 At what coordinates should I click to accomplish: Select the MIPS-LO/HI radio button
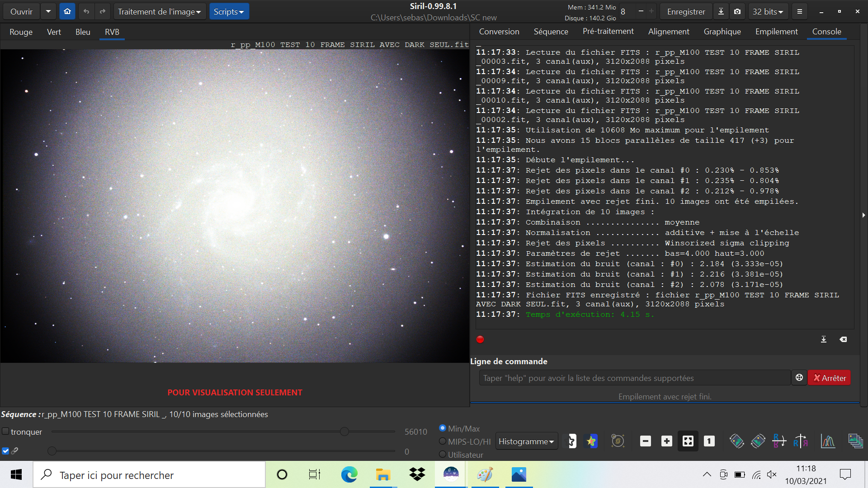click(443, 441)
